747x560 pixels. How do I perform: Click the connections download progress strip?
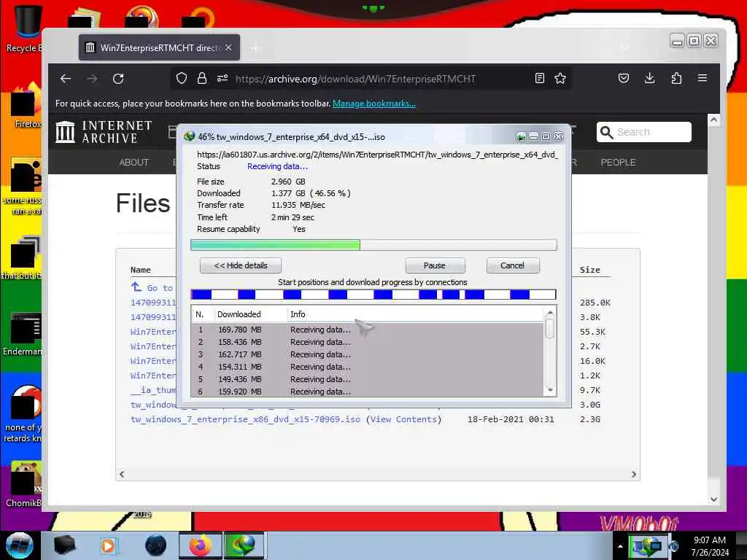click(373, 295)
